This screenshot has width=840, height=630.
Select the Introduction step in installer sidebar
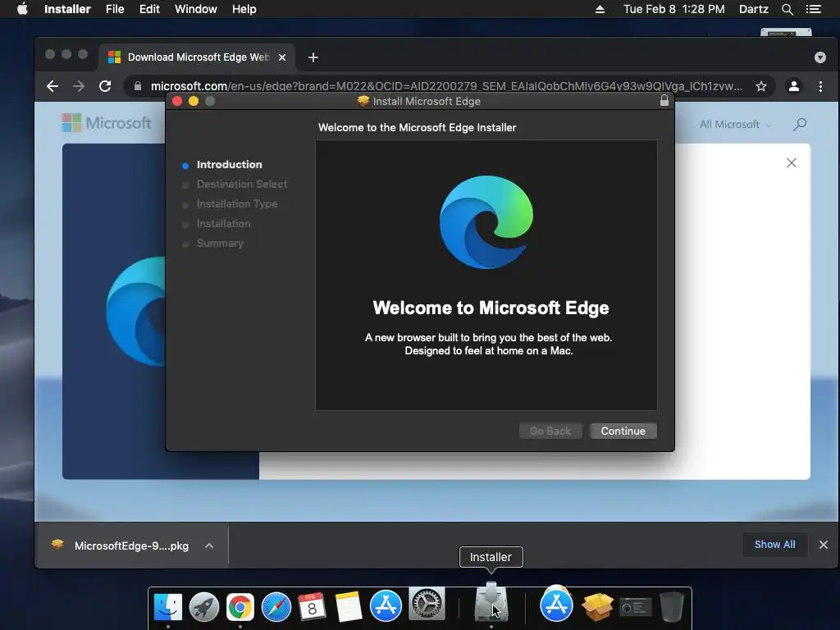(x=229, y=164)
